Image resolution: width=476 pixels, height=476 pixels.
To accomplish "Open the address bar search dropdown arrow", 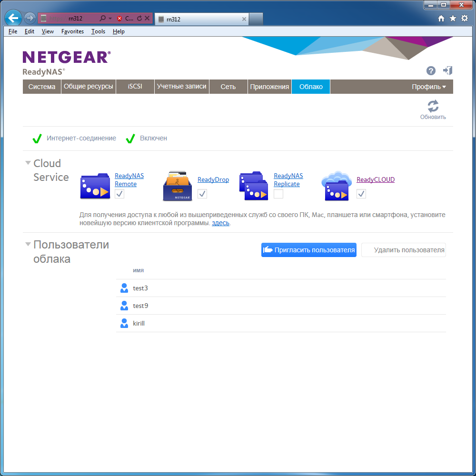I will [110, 19].
